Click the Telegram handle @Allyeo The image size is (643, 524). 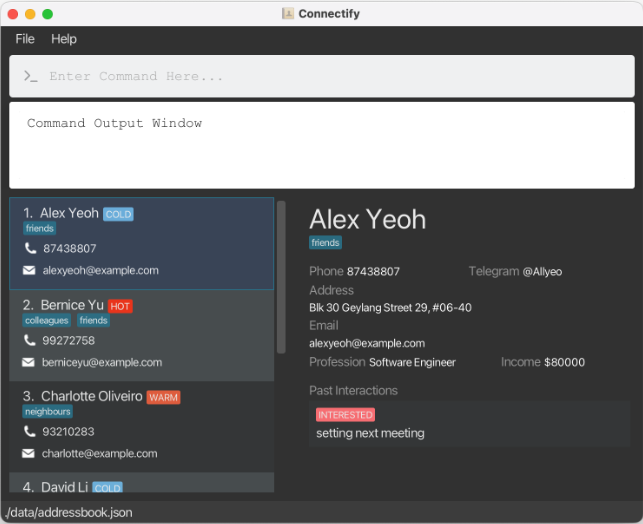click(x=542, y=271)
